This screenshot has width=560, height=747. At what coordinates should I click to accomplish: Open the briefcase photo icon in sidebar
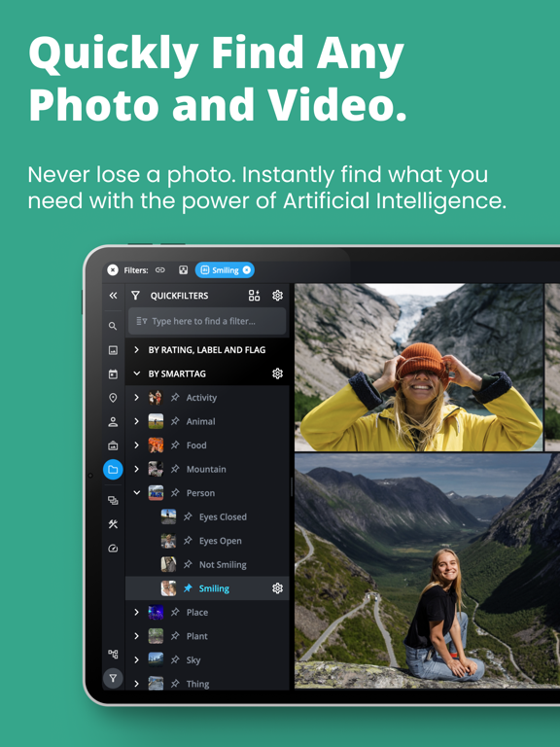[113, 445]
